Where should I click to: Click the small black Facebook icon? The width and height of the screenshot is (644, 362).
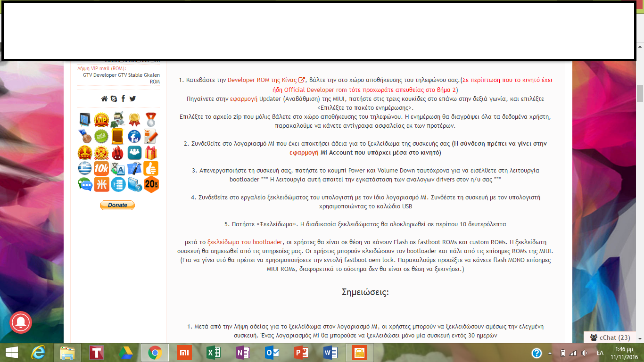point(123,99)
